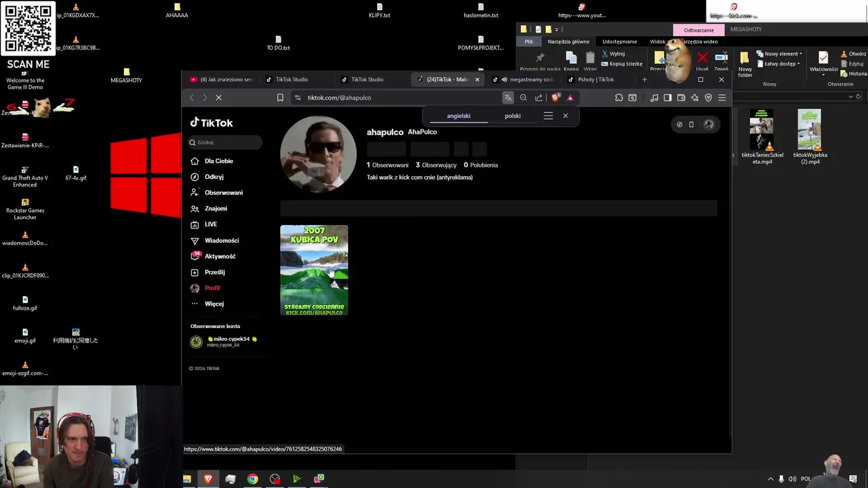This screenshot has height=488, width=868.
Task: Open the Brave main menu hamburger
Action: 722,98
